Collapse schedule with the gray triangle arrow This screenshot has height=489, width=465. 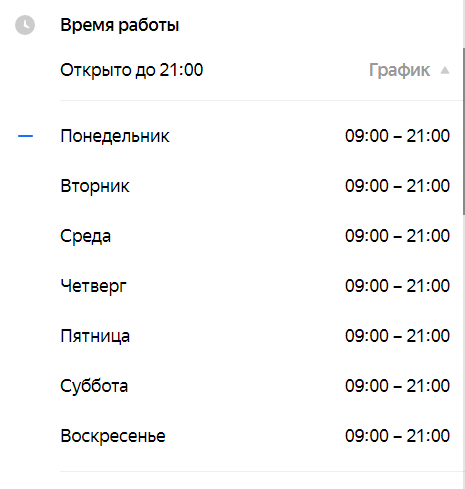click(445, 71)
